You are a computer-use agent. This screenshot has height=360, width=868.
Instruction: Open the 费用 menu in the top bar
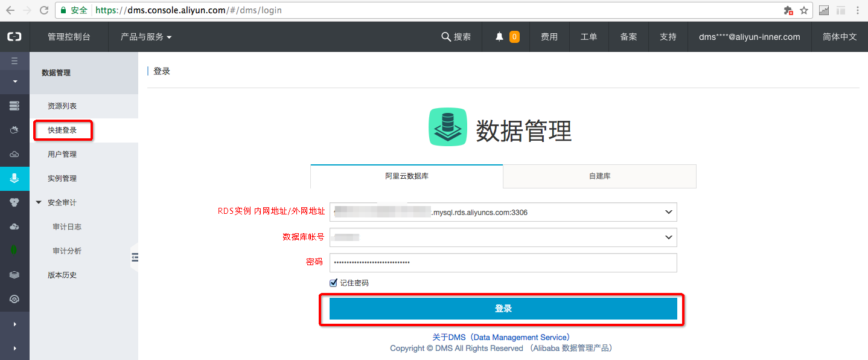(x=549, y=37)
